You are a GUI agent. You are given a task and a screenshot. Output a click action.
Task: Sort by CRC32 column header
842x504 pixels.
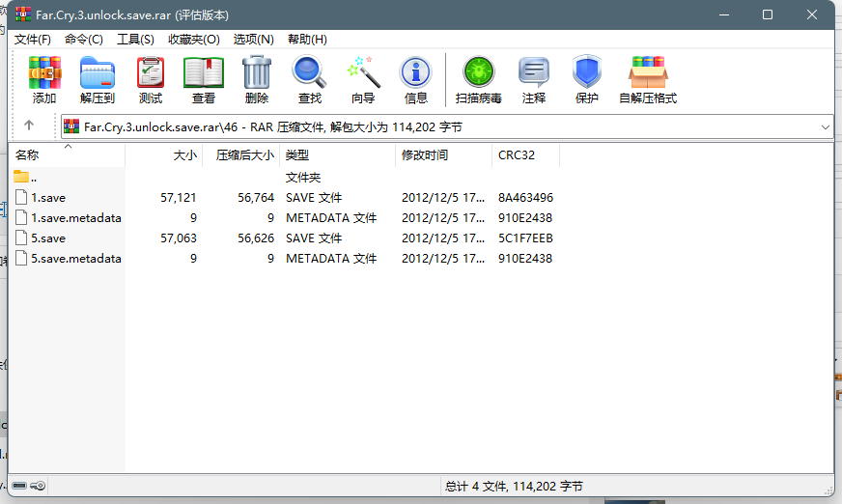[x=526, y=155]
